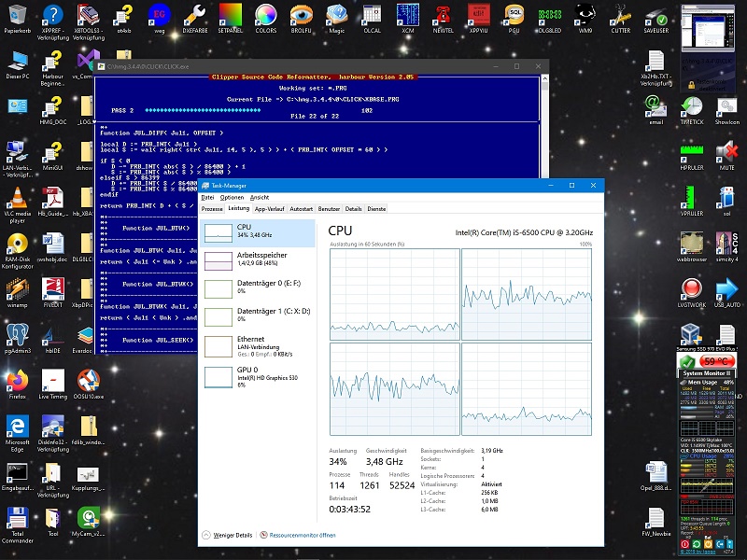
Task: Launch the XCM desktop shortcut
Action: (408, 18)
